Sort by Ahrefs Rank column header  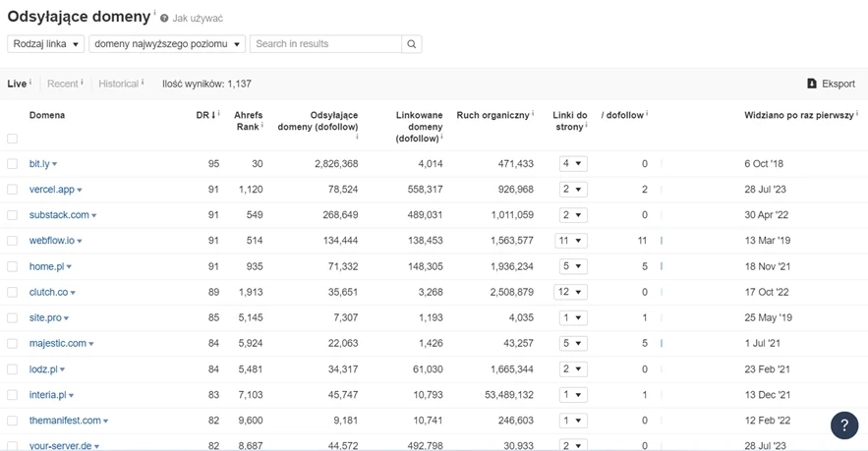click(248, 121)
